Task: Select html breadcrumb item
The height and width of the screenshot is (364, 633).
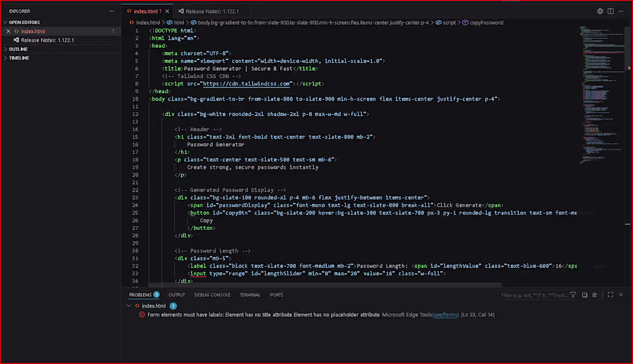Action: tap(179, 22)
